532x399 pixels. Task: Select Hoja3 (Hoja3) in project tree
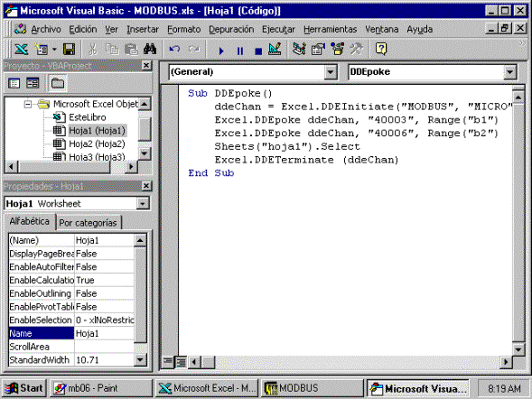[x=97, y=157]
